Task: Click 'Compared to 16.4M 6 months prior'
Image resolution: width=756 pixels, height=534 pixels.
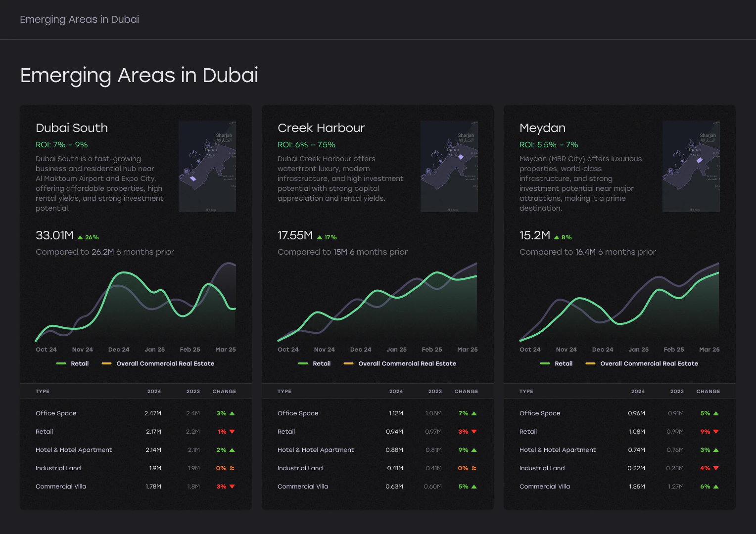Action: pyautogui.click(x=588, y=252)
